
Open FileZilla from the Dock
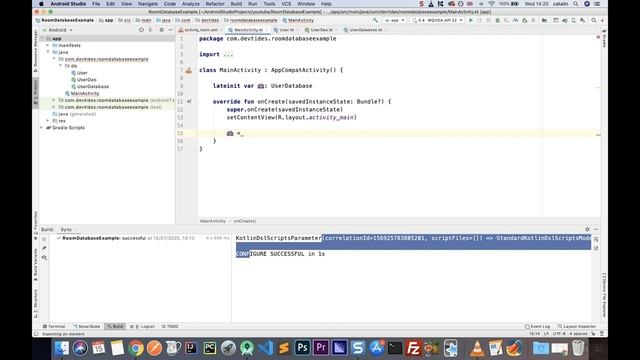[x=413, y=348]
